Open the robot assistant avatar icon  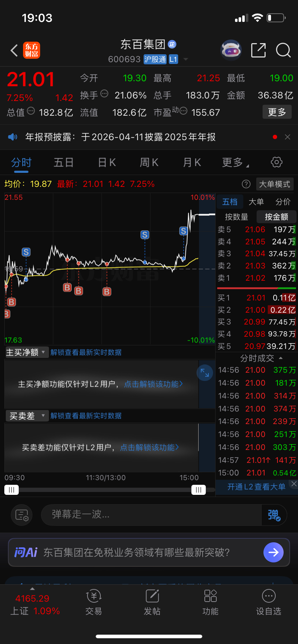231,50
